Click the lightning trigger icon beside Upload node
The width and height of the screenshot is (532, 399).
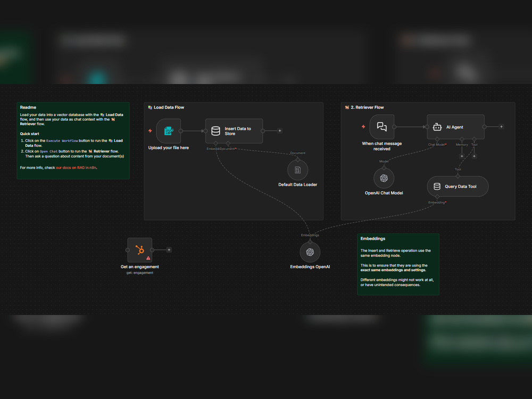tap(150, 131)
